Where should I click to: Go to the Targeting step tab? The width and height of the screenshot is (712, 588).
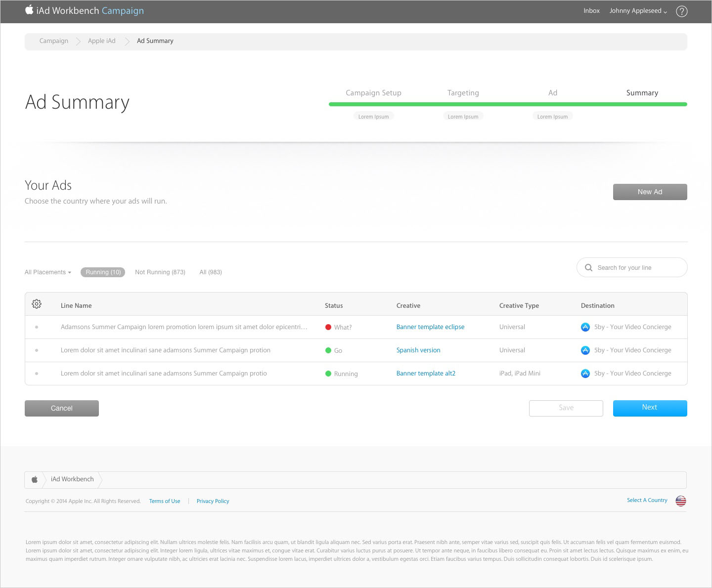[x=463, y=93]
